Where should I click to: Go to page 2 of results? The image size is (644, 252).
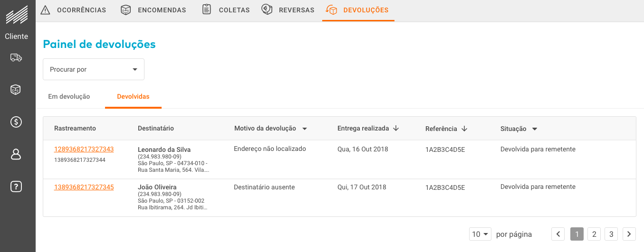click(x=594, y=234)
